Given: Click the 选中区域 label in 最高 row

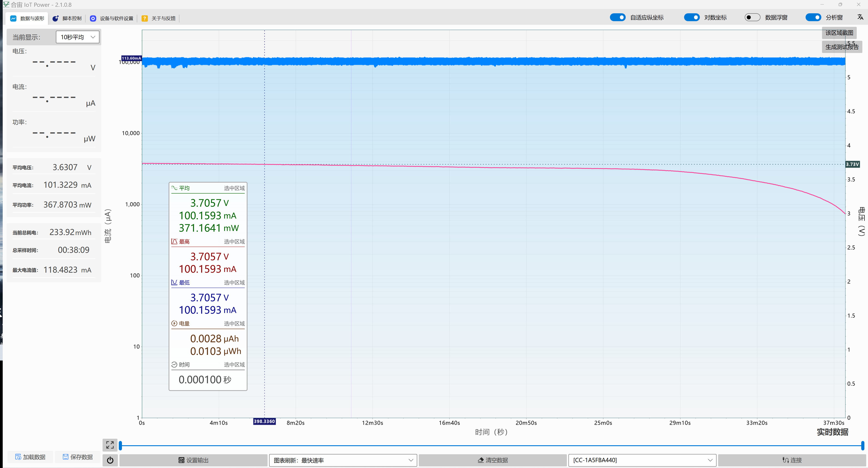Looking at the screenshot, I should coord(234,242).
